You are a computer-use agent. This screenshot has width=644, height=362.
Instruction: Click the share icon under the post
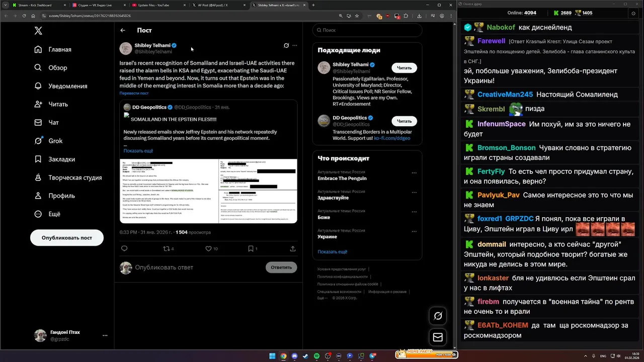(x=293, y=248)
